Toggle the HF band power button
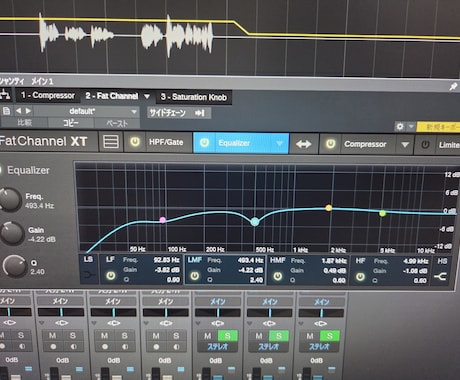Viewport: 460px width, 380px height. click(360, 277)
